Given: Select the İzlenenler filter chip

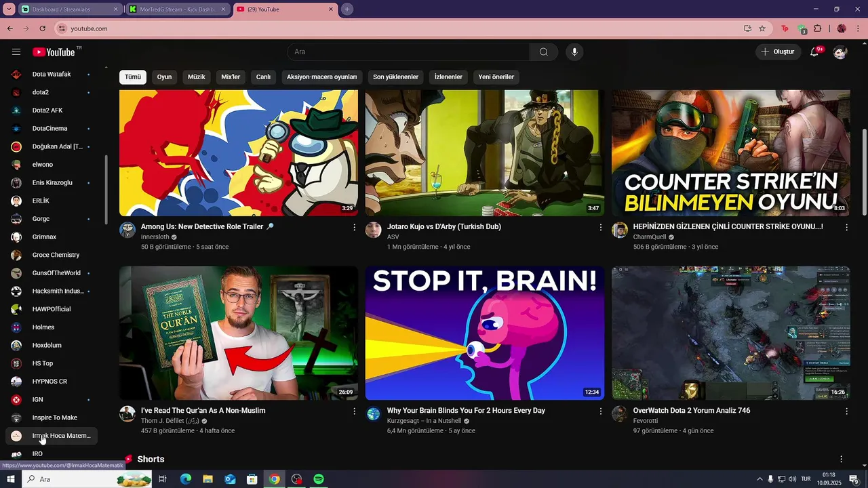Looking at the screenshot, I should pos(448,77).
